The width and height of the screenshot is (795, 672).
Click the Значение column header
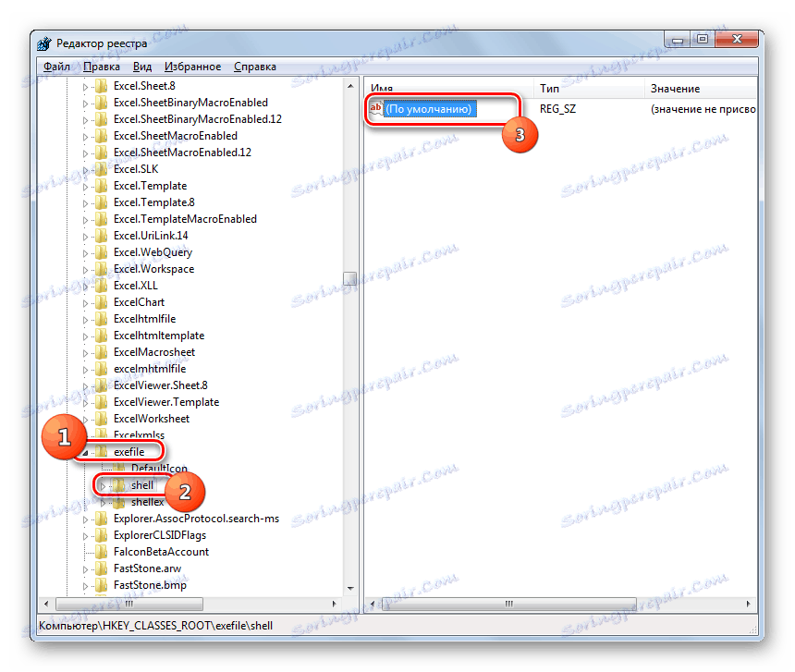click(700, 88)
